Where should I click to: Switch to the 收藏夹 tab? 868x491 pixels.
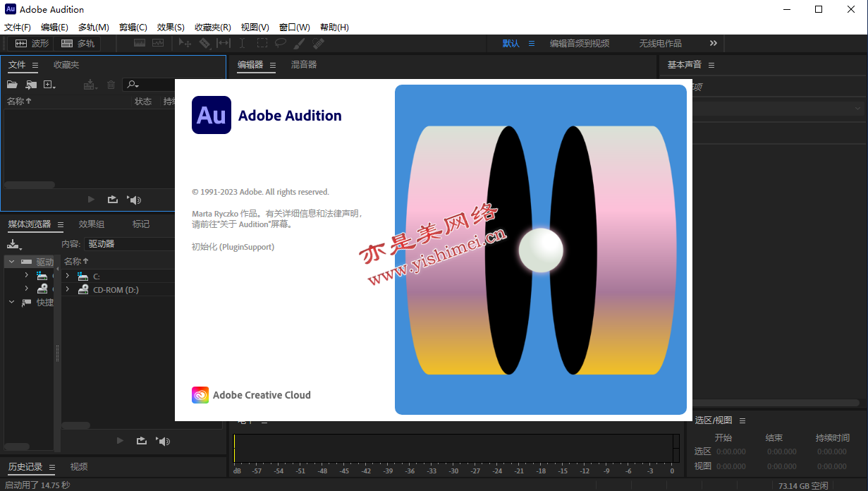pos(66,65)
